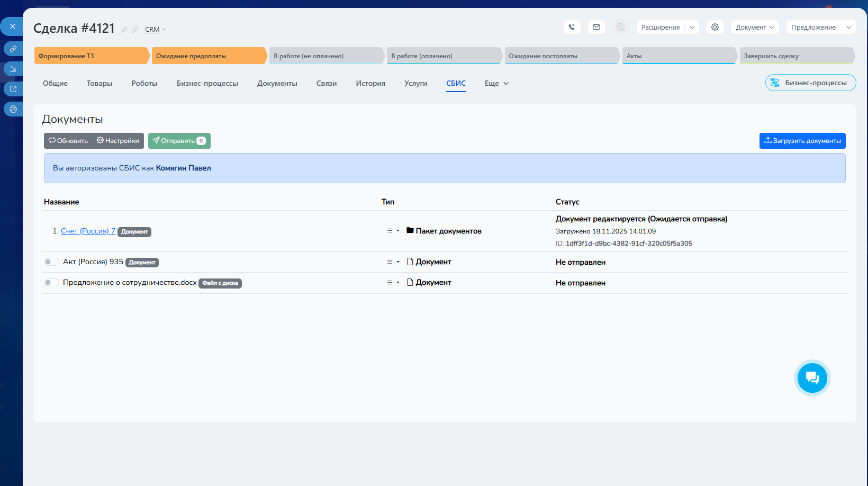The width and height of the screenshot is (868, 486).
Task: Open the Документ dropdown in header
Action: pos(755,27)
